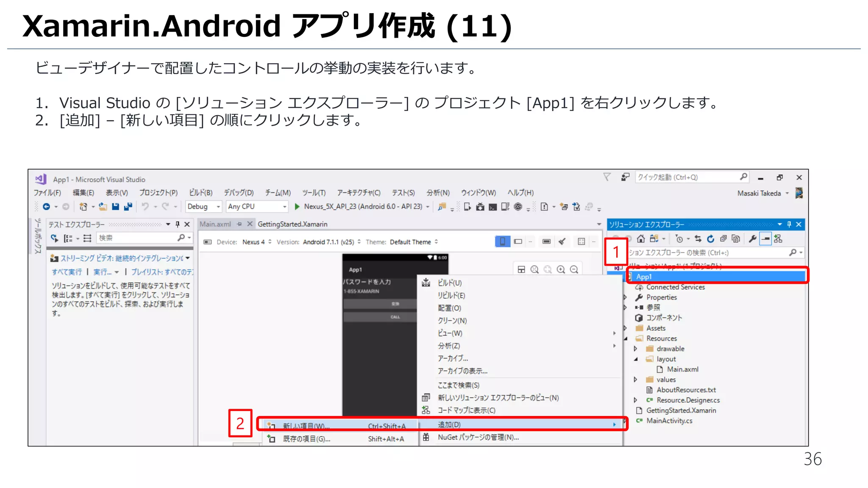Click the クイック起動 quick launch field
Screen dimensions: 868x488
(x=692, y=177)
